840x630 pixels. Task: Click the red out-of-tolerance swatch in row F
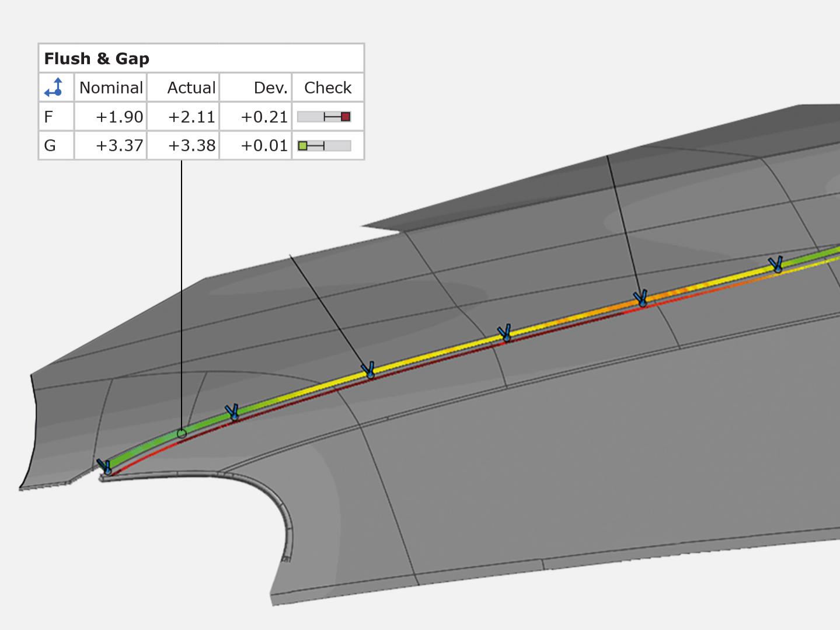[347, 116]
